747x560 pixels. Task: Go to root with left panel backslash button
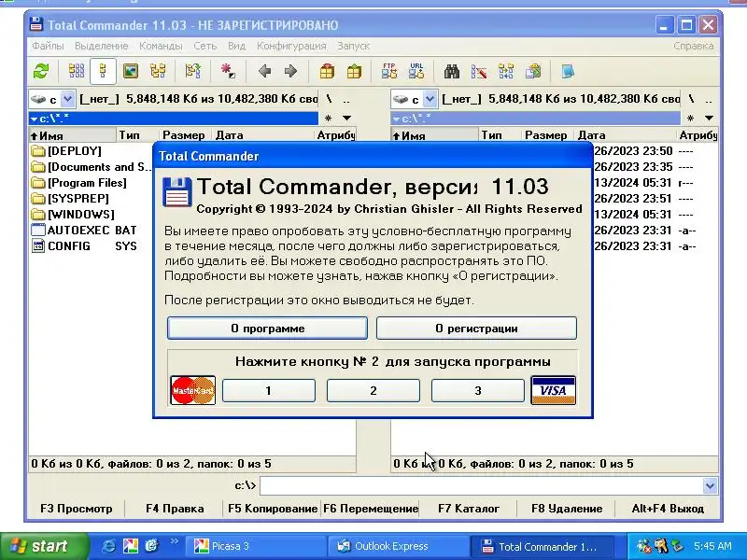point(329,99)
